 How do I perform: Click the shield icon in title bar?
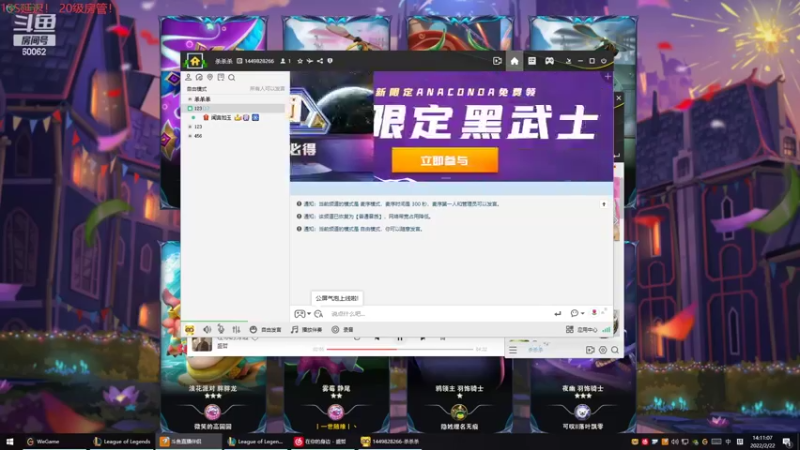coord(330,61)
